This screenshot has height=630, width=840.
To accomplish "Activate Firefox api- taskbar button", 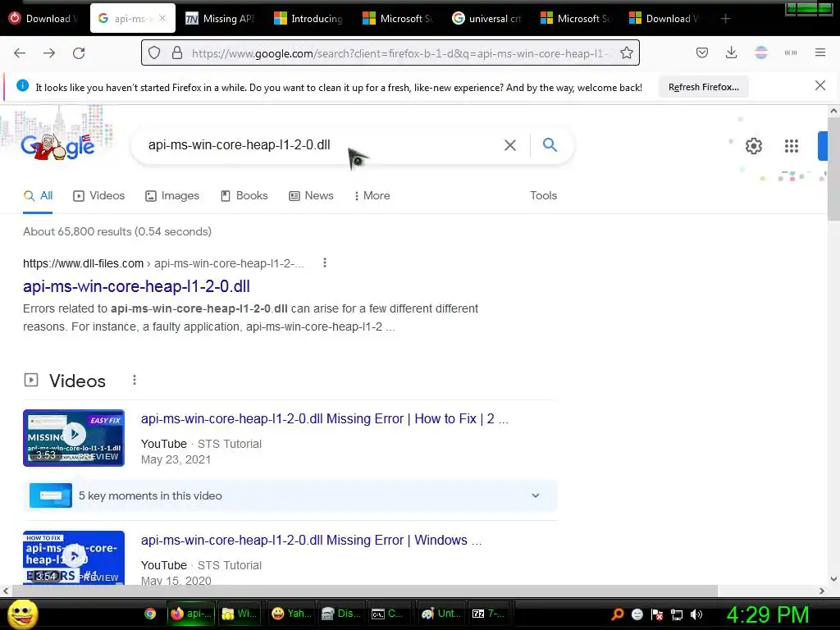I will [191, 614].
